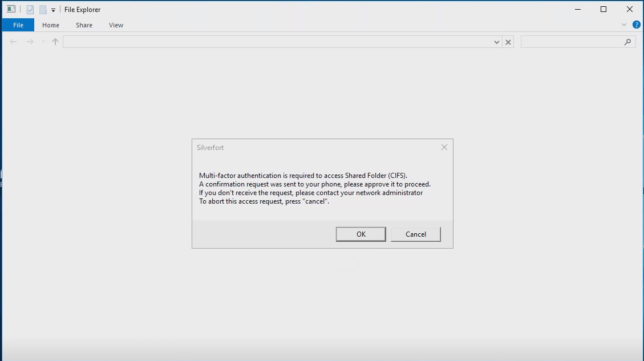Go forward with the forward arrow
This screenshot has height=361, width=644.
[30, 42]
